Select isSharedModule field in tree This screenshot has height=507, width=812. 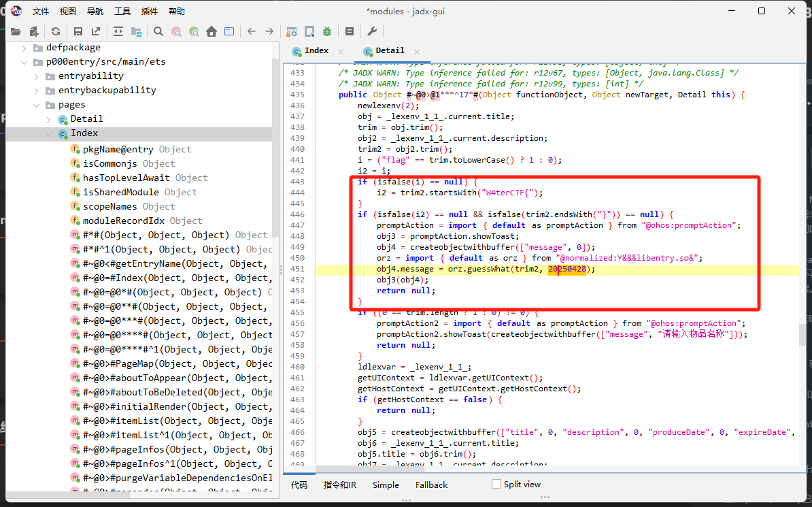click(120, 193)
